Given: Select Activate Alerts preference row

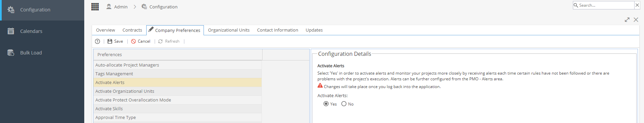Looking at the screenshot, I should [178, 83].
